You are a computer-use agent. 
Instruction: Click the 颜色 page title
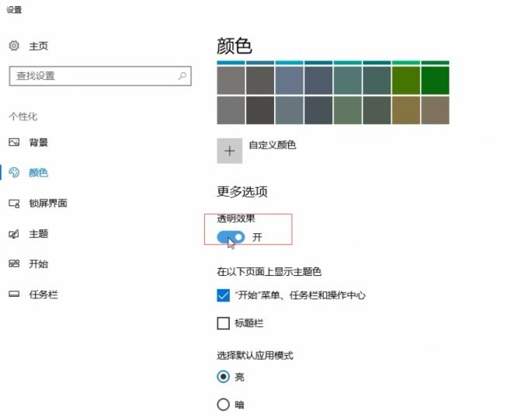[x=235, y=46]
